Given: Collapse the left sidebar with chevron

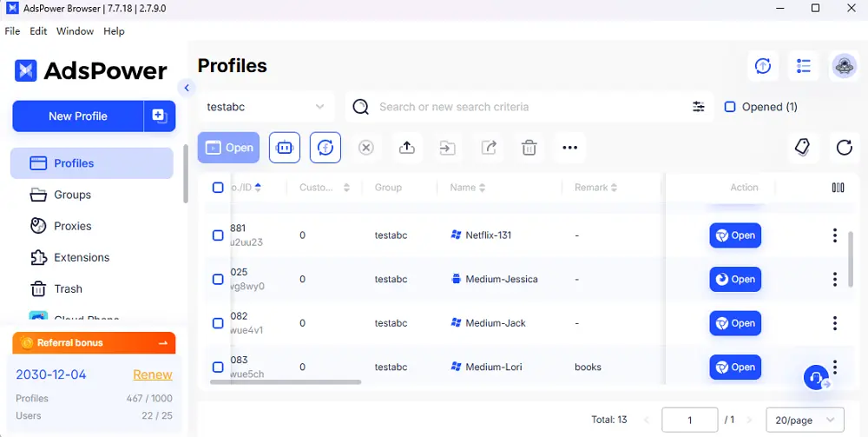Looking at the screenshot, I should (186, 88).
